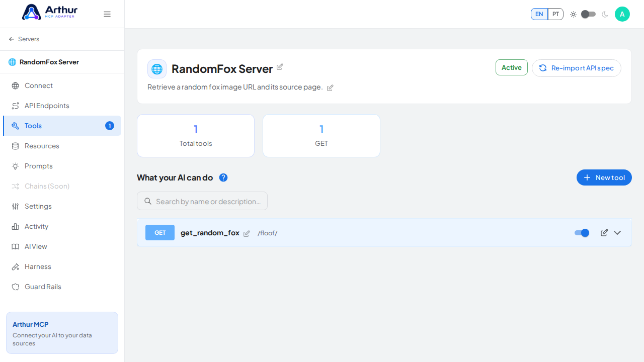Open the Resources section
The image size is (644, 362).
62,146
